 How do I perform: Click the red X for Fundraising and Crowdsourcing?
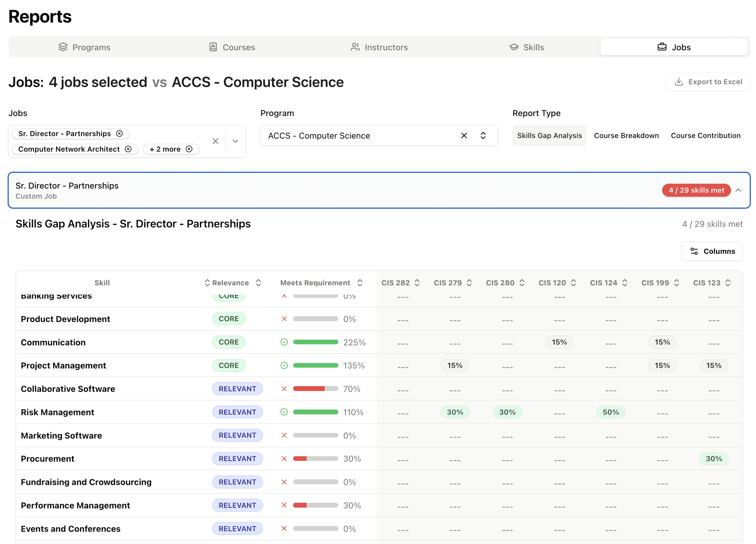point(284,482)
